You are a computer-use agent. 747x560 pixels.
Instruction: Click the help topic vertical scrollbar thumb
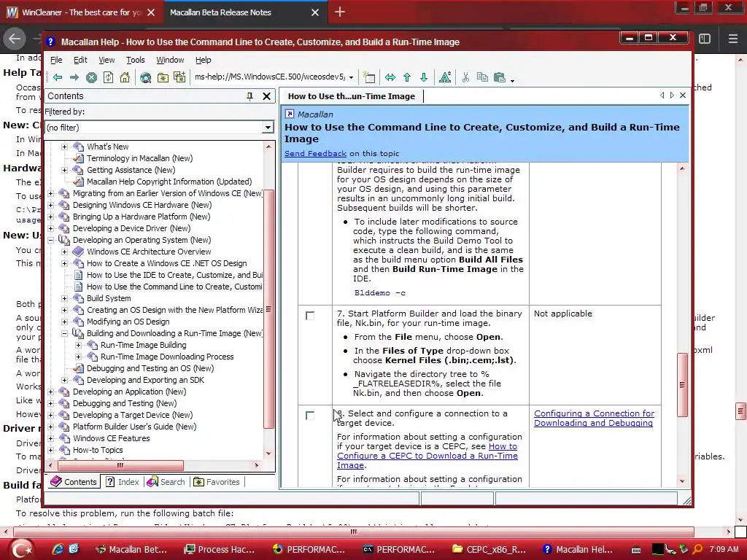[683, 385]
